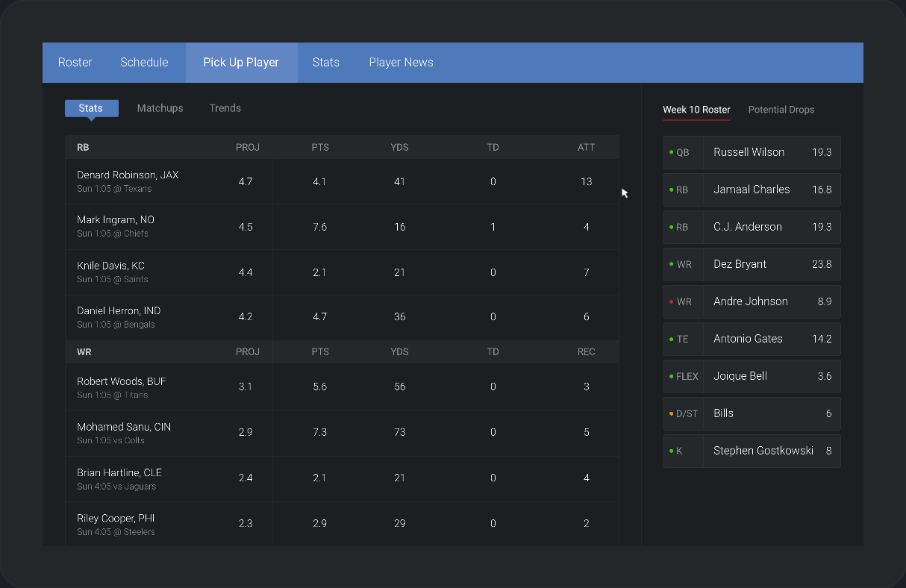
Task: Select Brian Hartline, CLE
Action: [x=119, y=472]
